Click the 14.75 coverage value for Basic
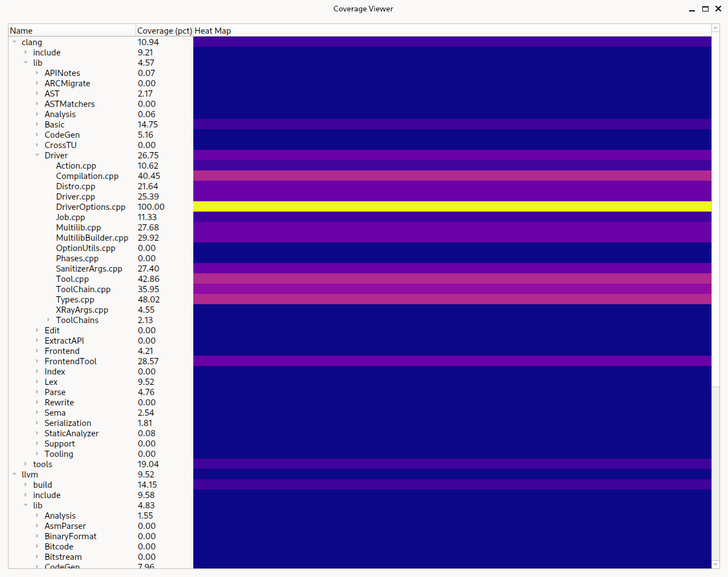 click(x=148, y=124)
